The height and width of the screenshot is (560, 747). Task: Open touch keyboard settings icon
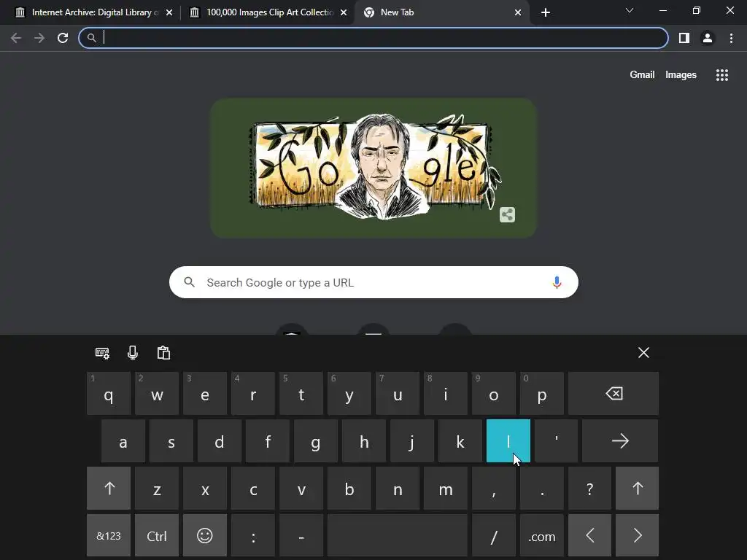(102, 353)
